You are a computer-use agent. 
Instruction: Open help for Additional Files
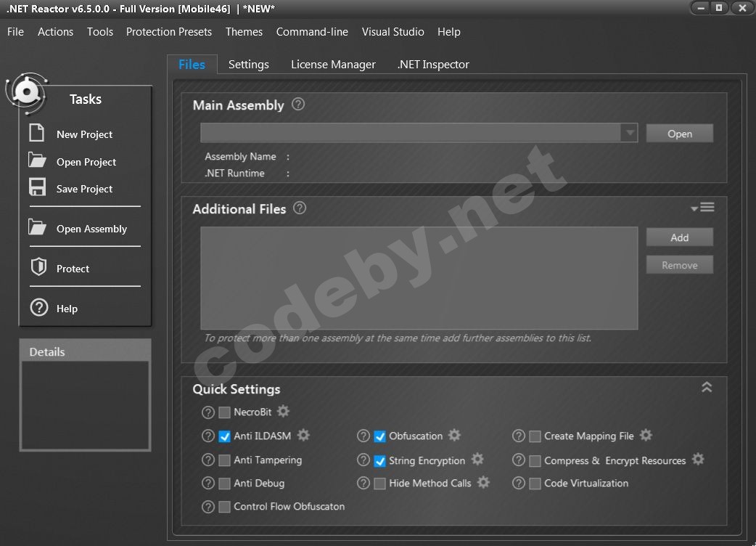(x=300, y=208)
